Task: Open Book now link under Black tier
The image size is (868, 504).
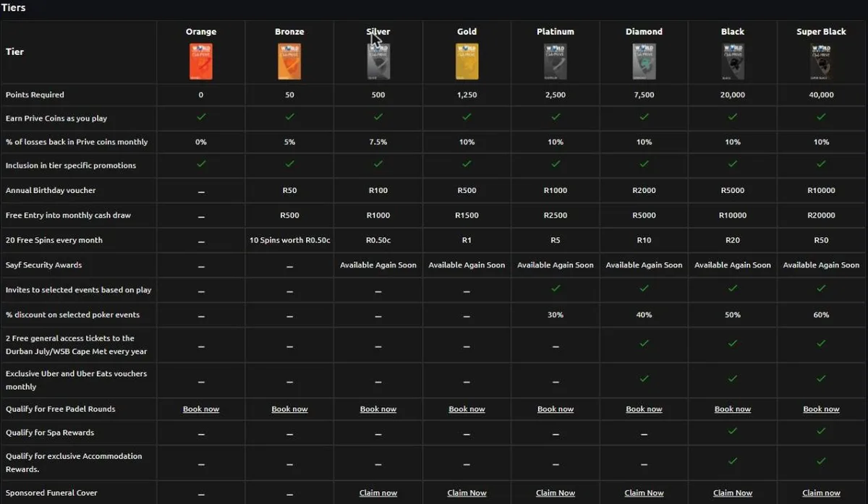Action: click(733, 409)
